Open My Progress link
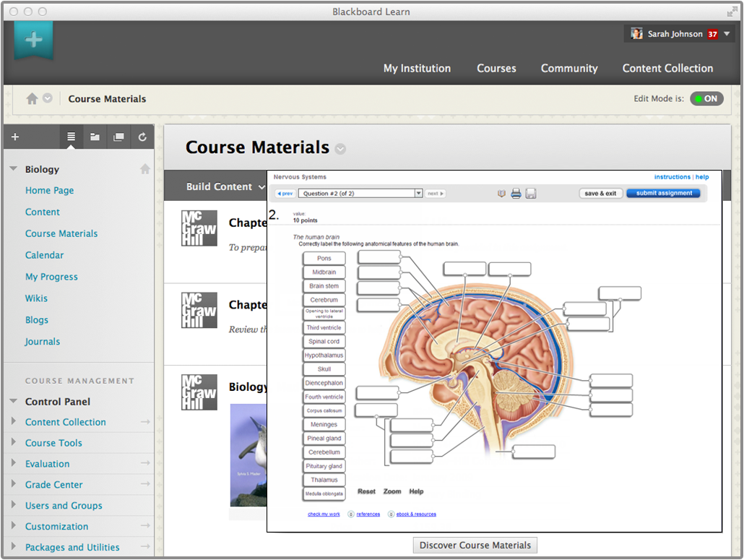Viewport: 744px width, 560px height. click(x=51, y=277)
